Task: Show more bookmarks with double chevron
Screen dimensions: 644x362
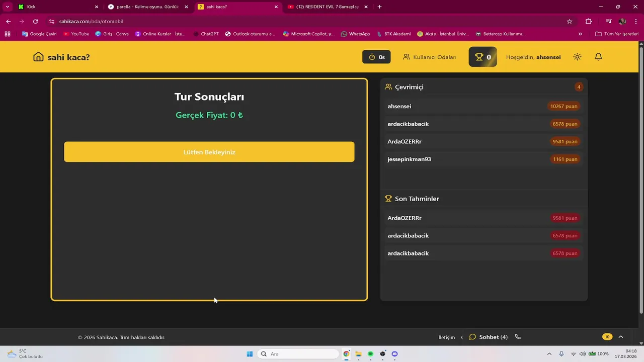Action: [580, 34]
